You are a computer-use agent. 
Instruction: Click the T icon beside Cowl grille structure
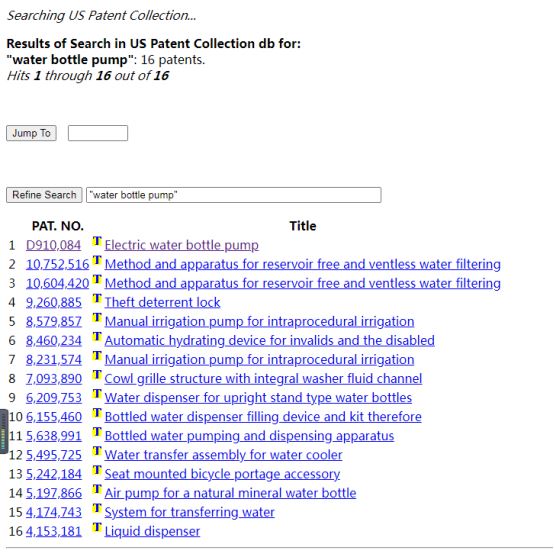(97, 375)
